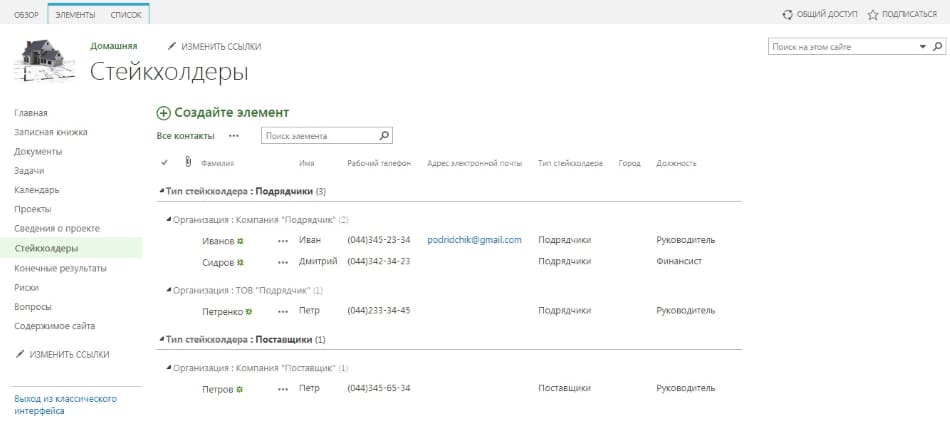This screenshot has height=429, width=950.
Task: Open Конечные результаты in the navigation
Action: click(x=61, y=268)
